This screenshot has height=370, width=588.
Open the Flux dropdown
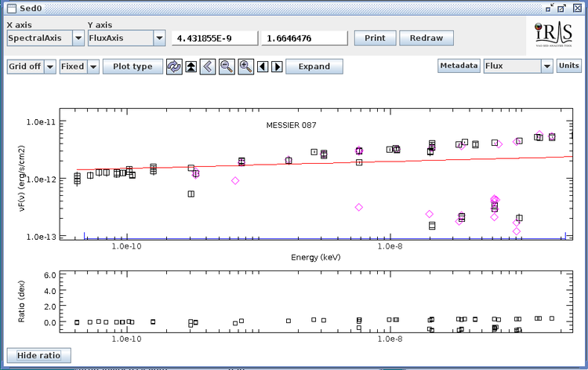518,66
